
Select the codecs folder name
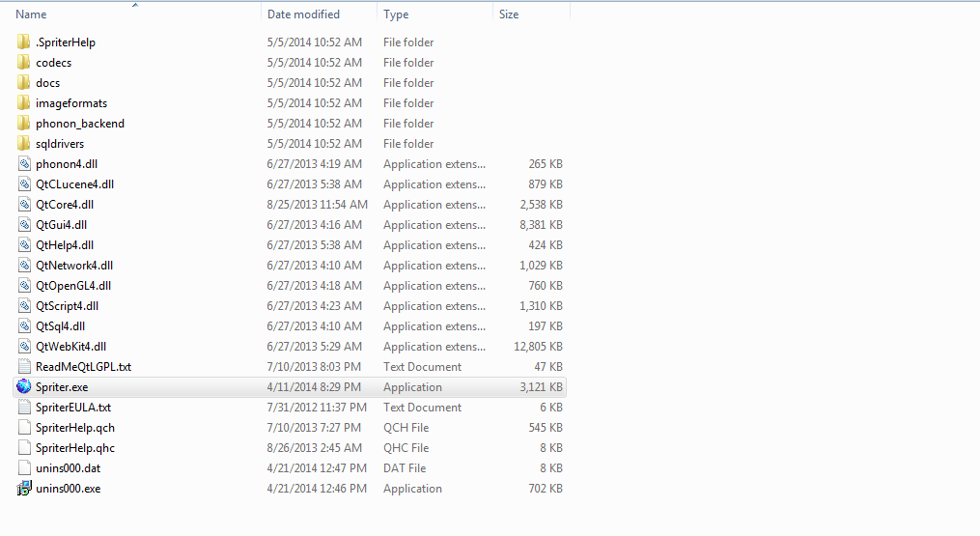(54, 63)
